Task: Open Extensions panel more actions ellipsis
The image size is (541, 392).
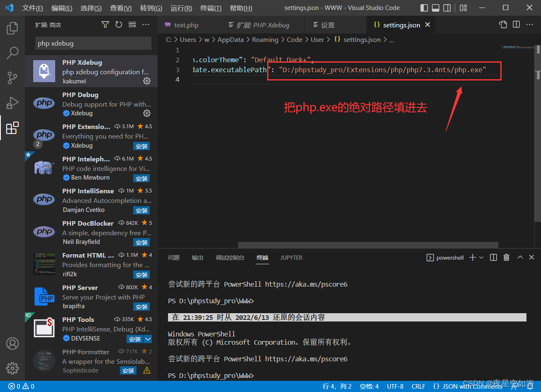Action: pyautogui.click(x=146, y=25)
